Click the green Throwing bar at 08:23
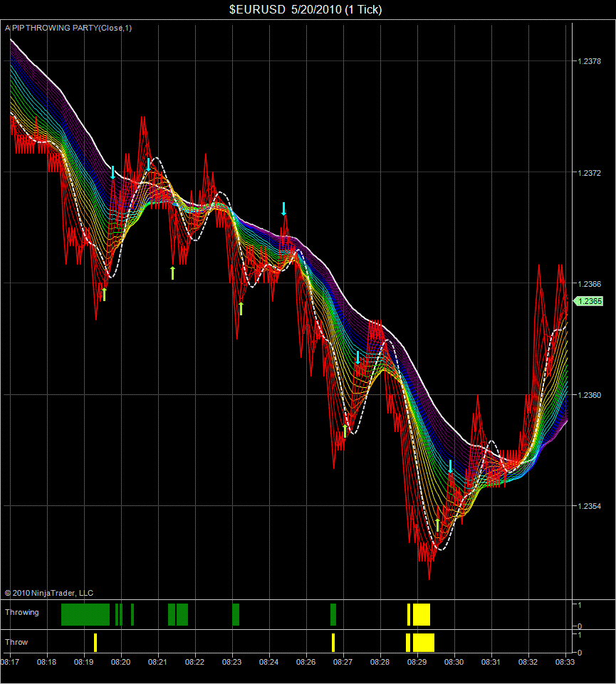616x684 pixels. coord(236,615)
